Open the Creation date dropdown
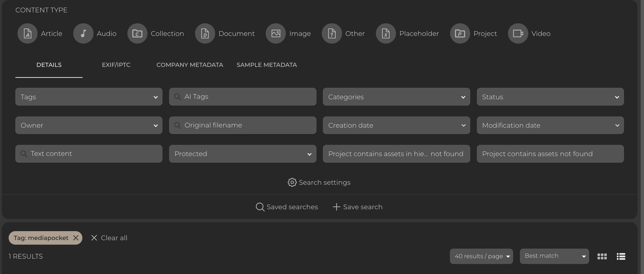644x274 pixels. 396,125
